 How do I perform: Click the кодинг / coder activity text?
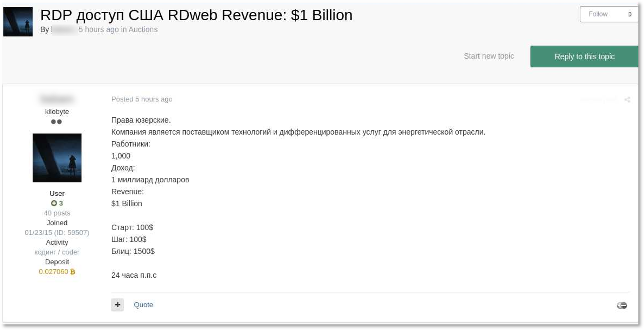pyautogui.click(x=57, y=252)
